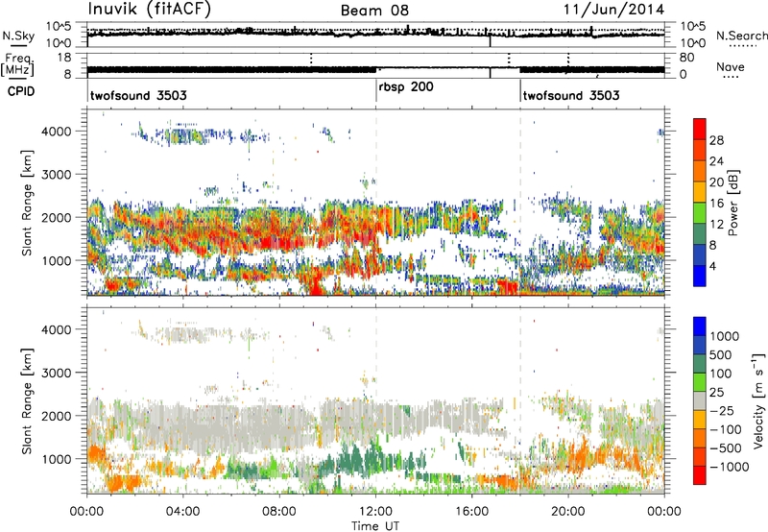Click the 'Slant Range [km]' label of power panel
This screenshot has height=532, width=768.
(27, 203)
